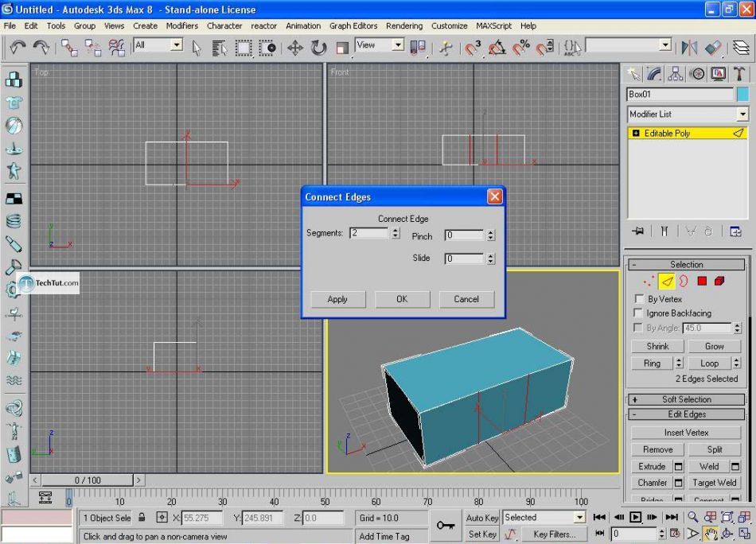Toggle the 3D Snaps magnet icon
The width and height of the screenshot is (756, 544).
(473, 48)
